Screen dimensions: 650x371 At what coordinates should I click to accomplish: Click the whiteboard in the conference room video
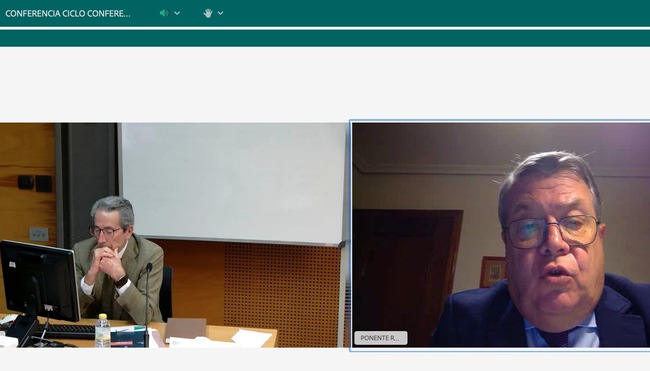233,182
